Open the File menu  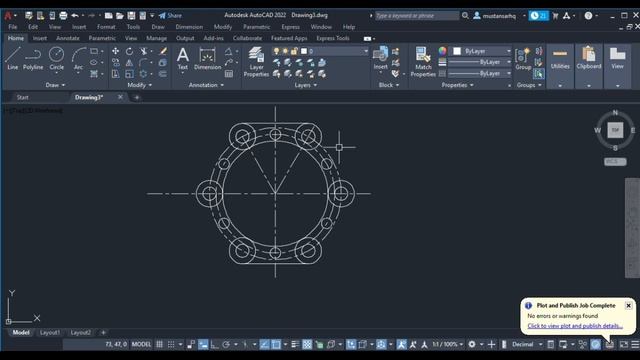click(13, 27)
